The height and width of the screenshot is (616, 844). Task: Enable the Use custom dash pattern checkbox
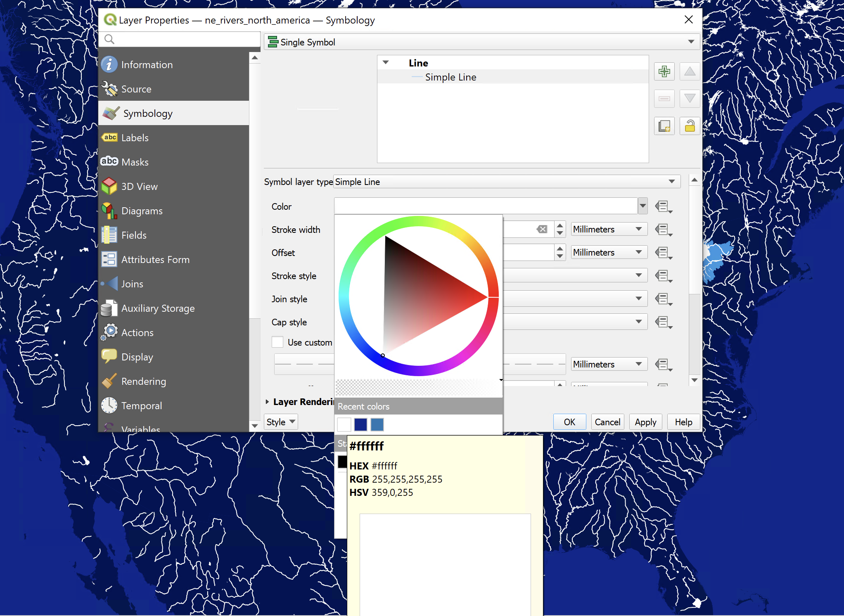(x=277, y=342)
